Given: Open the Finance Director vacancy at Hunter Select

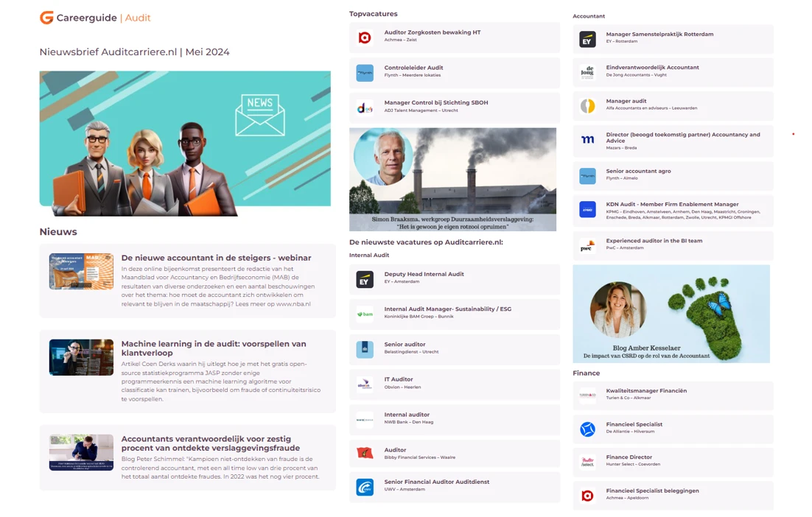Looking at the screenshot, I should [629, 457].
